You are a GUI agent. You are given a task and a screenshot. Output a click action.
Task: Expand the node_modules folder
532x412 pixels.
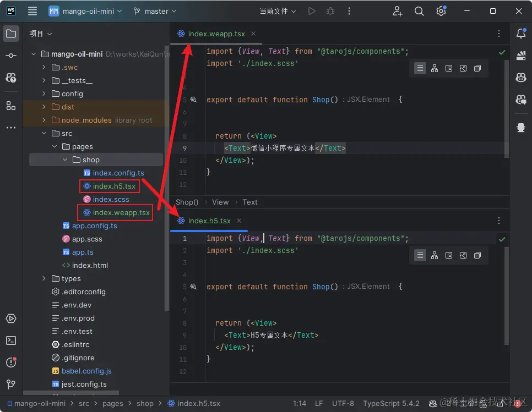coord(45,120)
